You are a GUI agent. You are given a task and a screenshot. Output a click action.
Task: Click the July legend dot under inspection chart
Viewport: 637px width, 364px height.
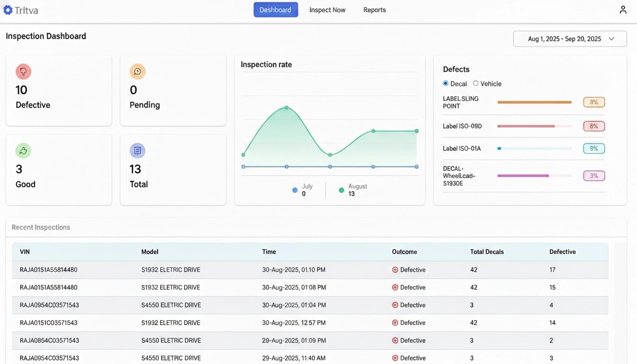click(x=295, y=190)
